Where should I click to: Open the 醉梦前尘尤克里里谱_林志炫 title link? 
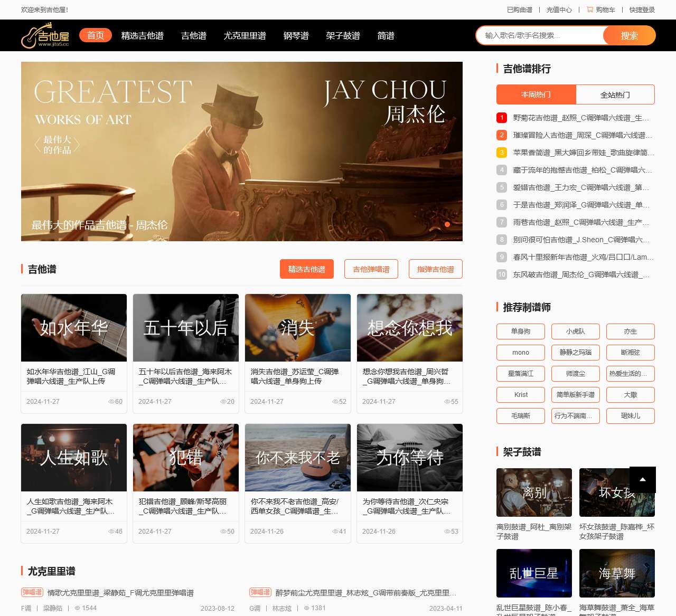(366, 593)
